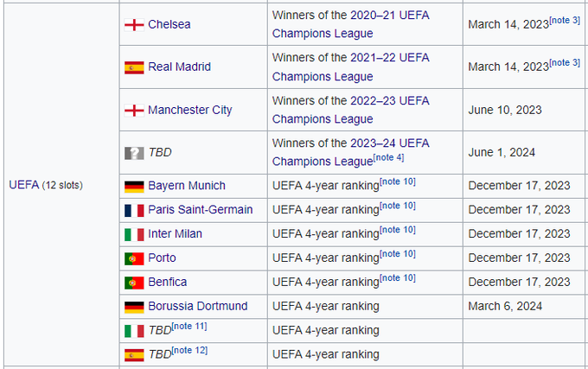Click the Germany flag beside Borussia Dortmund
Viewport: 588px width, 369px height.
pos(134,307)
